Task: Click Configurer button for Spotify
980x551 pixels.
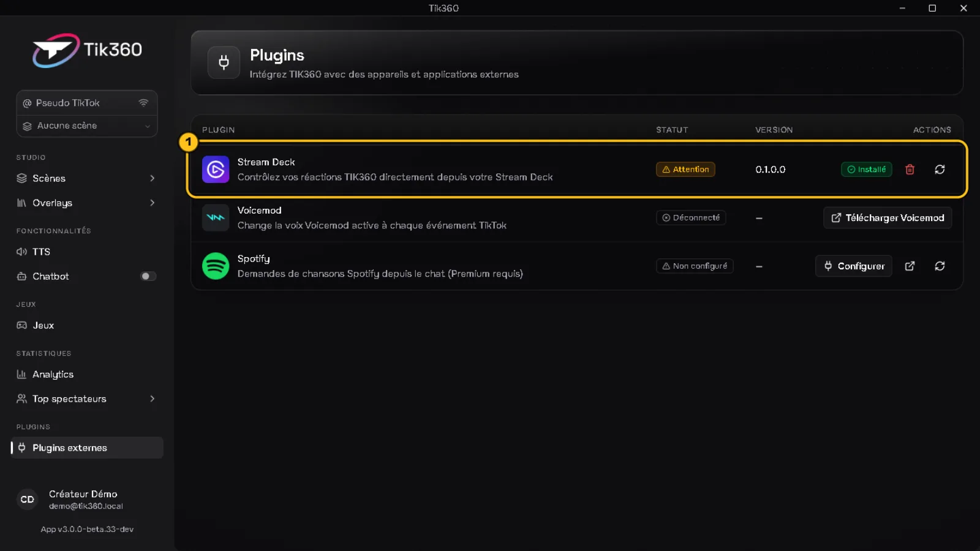Action: (854, 266)
